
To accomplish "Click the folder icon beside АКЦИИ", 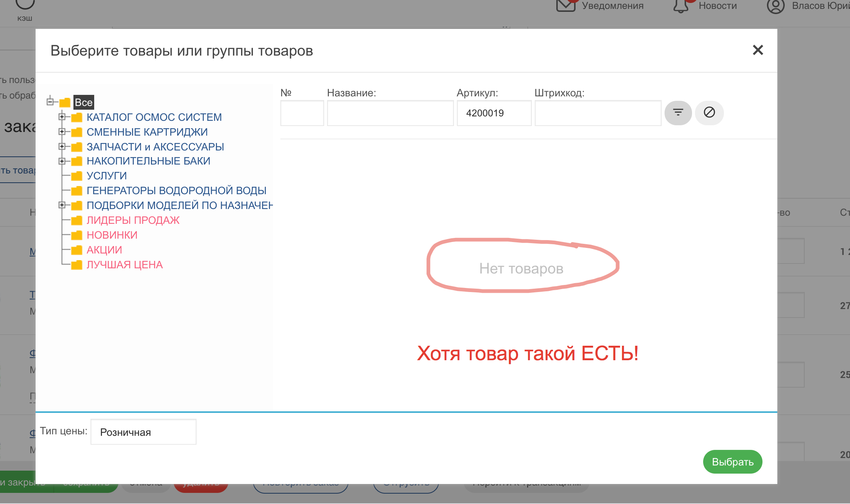I will [x=77, y=250].
